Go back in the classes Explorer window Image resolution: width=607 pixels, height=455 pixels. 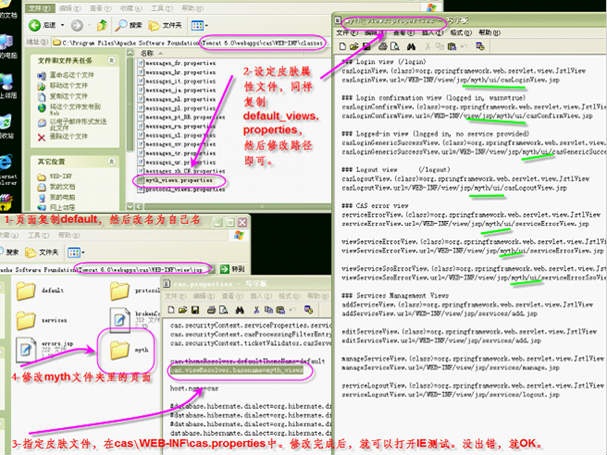42,26
